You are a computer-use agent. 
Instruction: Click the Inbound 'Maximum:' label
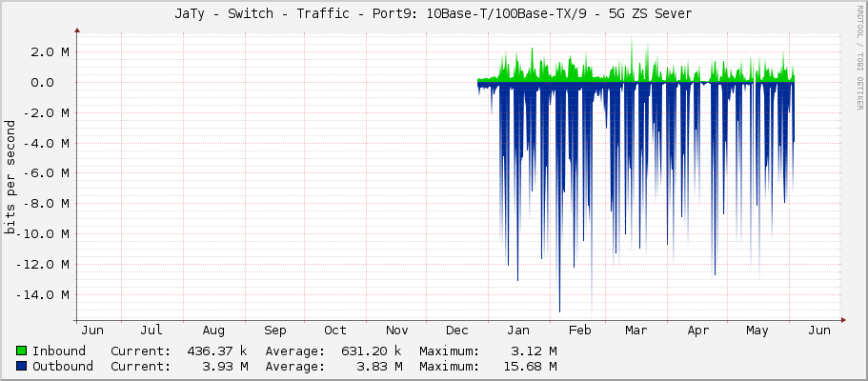[449, 351]
